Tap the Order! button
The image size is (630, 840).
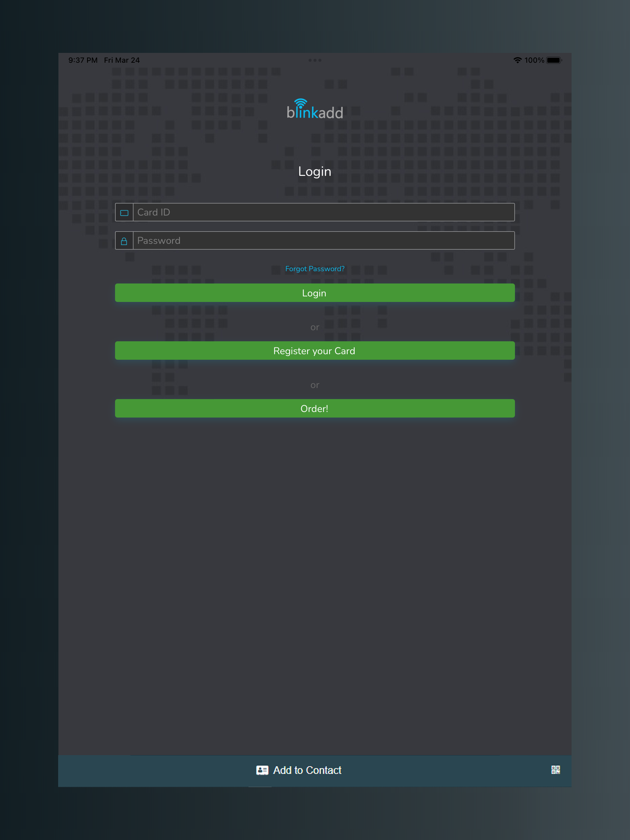(x=315, y=408)
